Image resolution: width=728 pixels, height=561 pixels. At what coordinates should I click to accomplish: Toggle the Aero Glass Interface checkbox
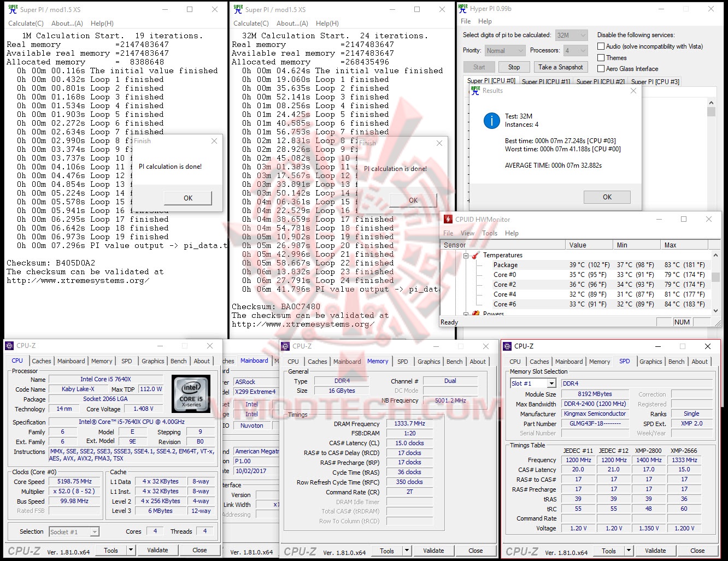coord(601,68)
